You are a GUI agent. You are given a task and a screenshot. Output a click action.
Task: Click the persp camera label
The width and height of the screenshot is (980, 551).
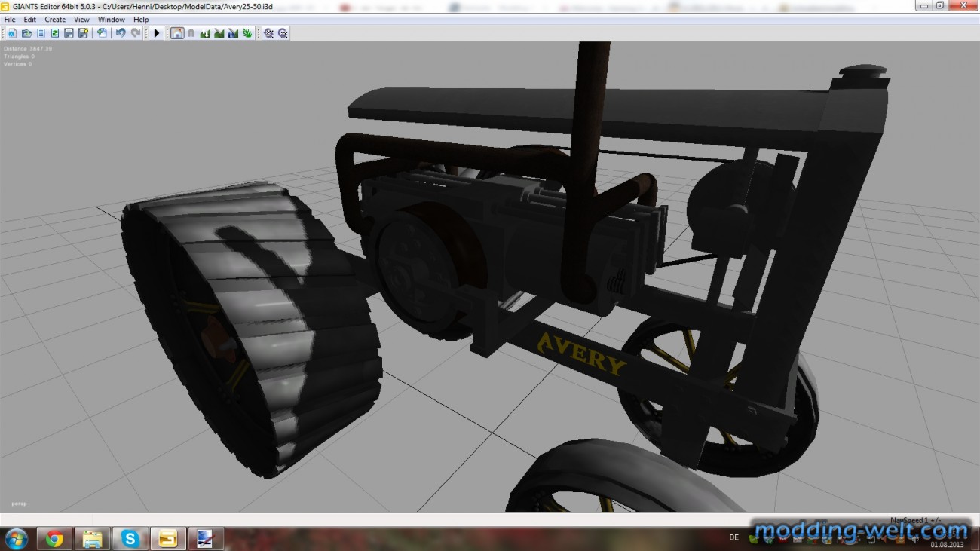(19, 503)
